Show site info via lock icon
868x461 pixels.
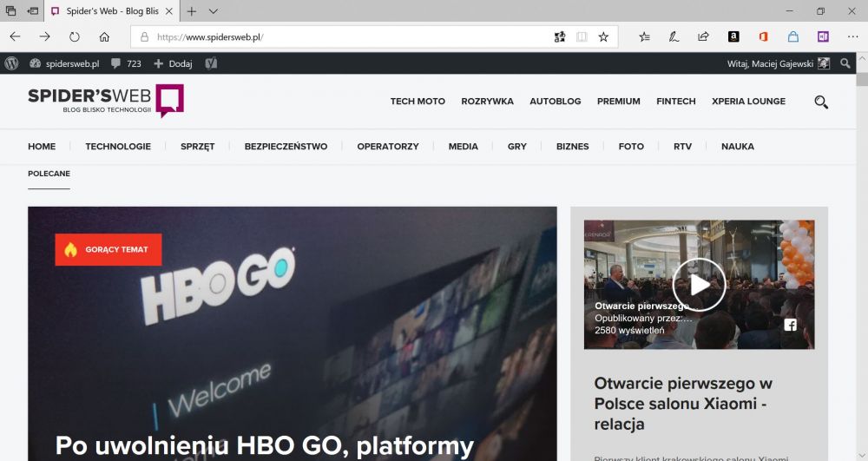point(144,37)
